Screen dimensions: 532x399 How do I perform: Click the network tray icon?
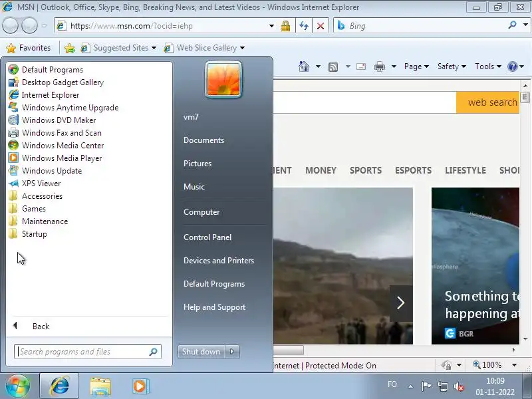[442, 386]
